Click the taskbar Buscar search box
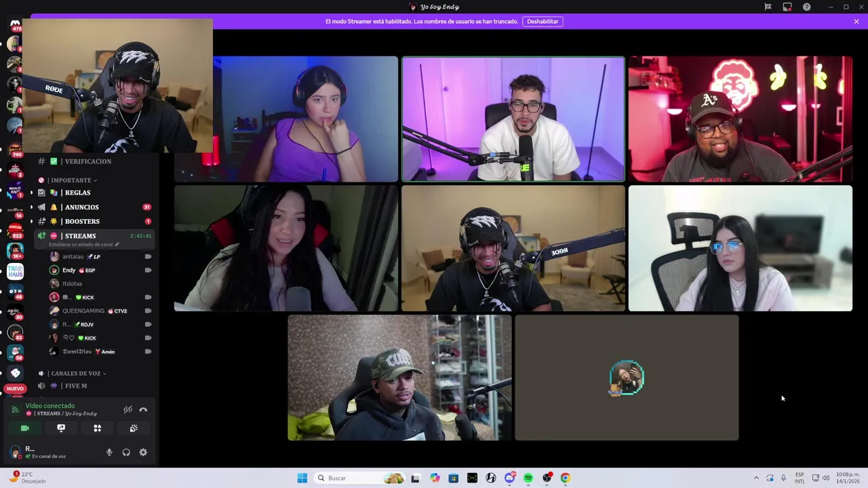868x488 pixels. [359, 478]
